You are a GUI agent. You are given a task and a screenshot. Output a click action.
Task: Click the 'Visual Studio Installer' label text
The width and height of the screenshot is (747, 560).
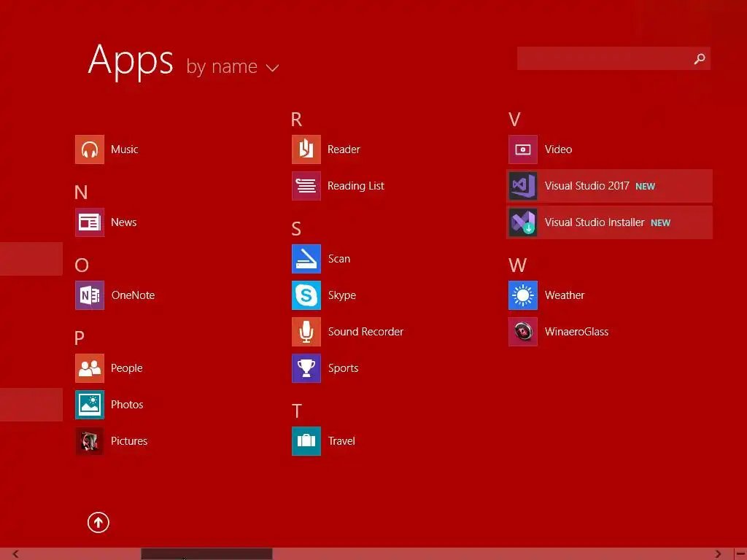click(595, 222)
